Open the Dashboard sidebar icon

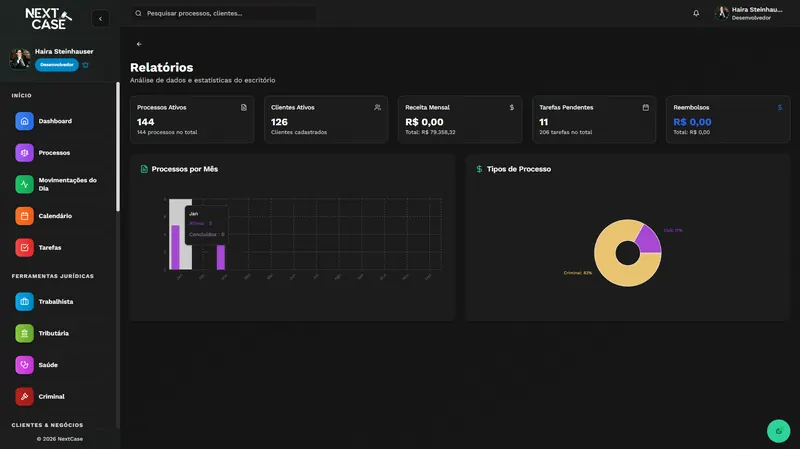tap(24, 121)
